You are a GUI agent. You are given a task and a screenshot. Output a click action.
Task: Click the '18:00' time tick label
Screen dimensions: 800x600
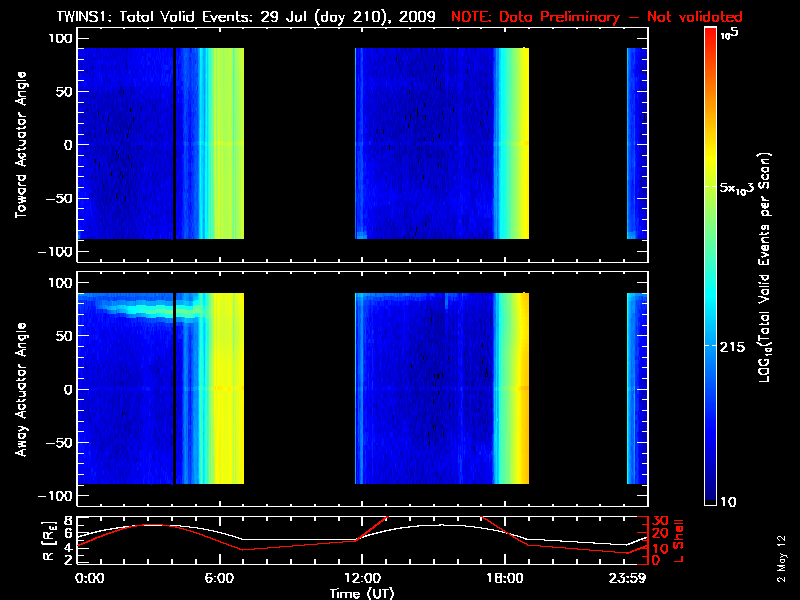(505, 578)
